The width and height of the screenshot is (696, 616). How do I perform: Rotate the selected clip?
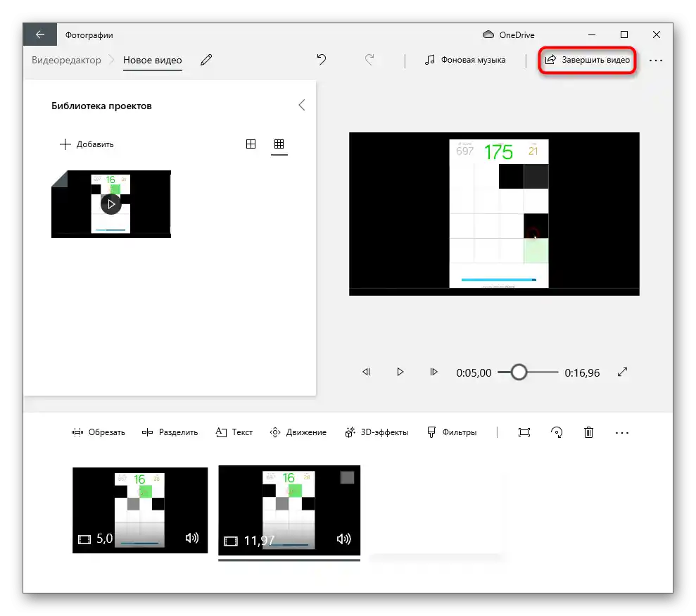coord(557,432)
